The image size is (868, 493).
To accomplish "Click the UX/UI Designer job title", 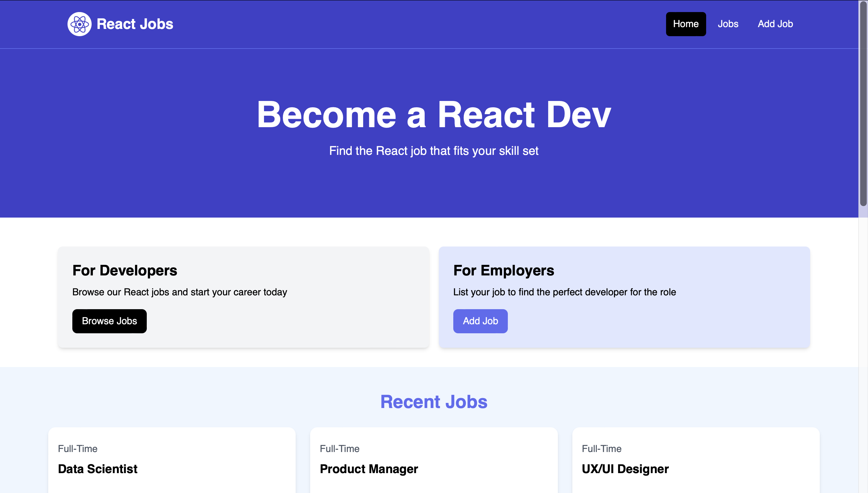I will [625, 469].
